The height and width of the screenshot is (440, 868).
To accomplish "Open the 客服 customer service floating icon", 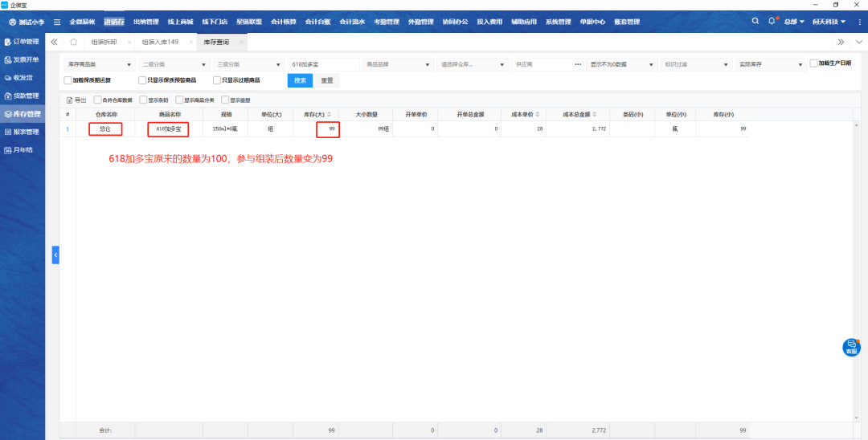I will [851, 347].
